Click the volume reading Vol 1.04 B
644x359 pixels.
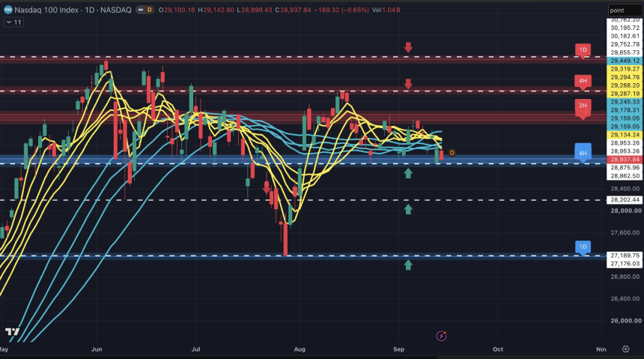[386, 10]
